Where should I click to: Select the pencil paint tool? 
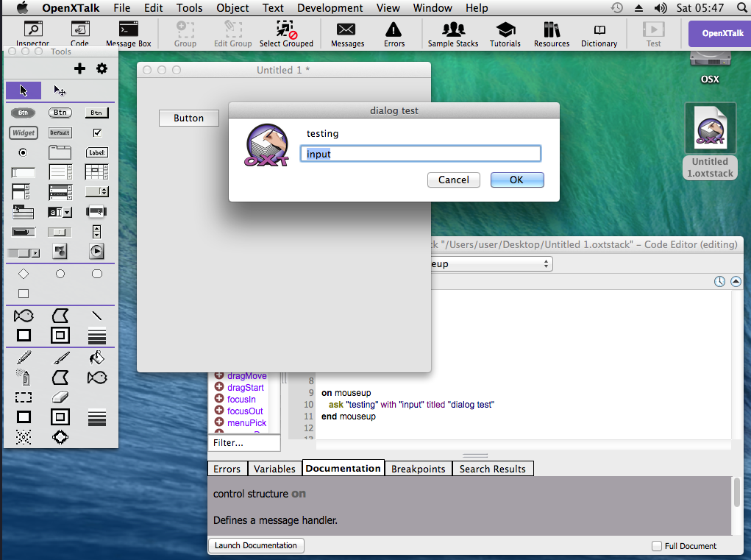pos(24,358)
